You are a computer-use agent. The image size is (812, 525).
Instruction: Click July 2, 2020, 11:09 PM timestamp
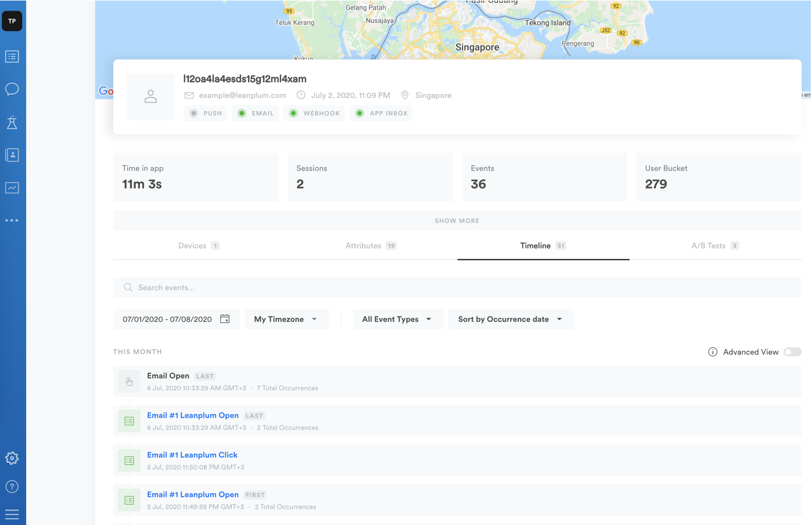[x=351, y=95]
